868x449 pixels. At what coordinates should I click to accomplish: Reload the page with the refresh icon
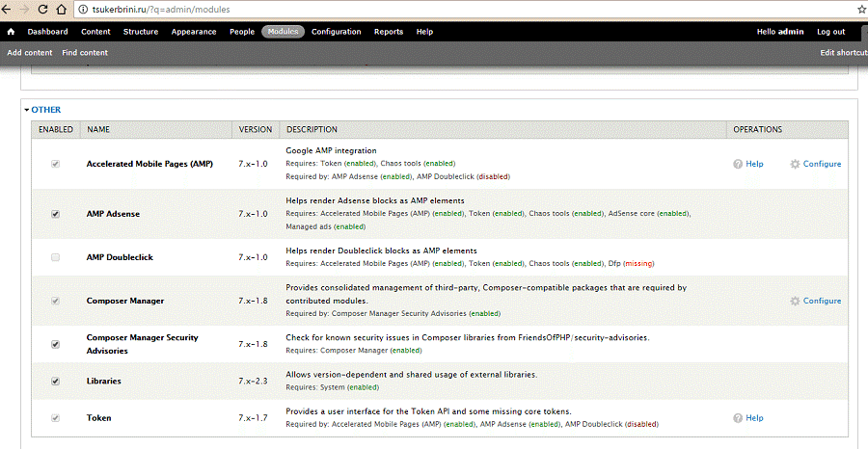[42, 10]
